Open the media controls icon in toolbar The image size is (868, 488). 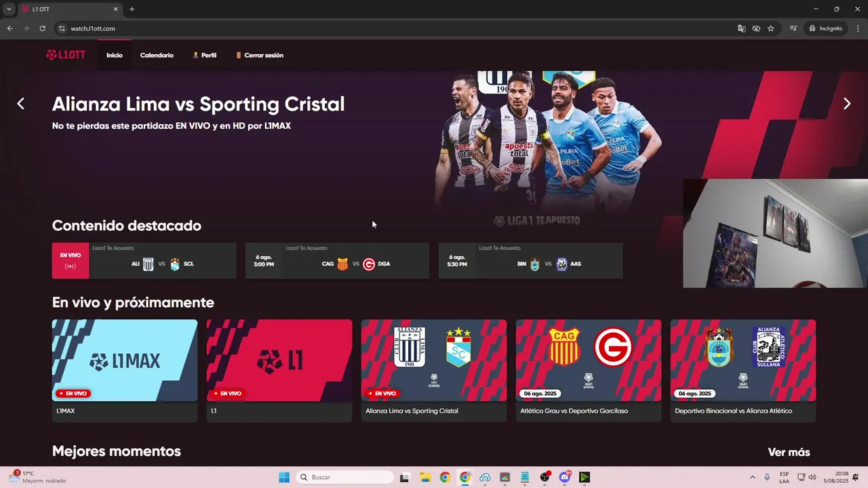[x=793, y=28]
